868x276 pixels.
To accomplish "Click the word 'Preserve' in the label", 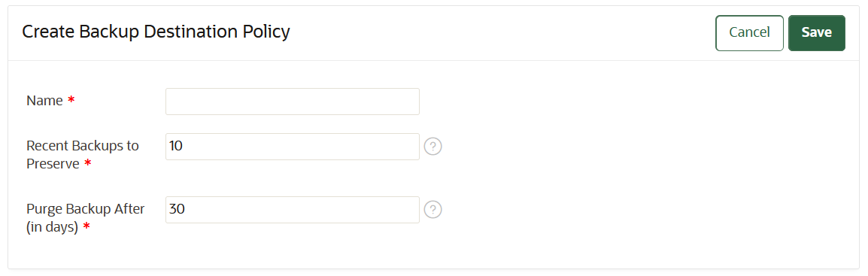I will pyautogui.click(x=53, y=164).
